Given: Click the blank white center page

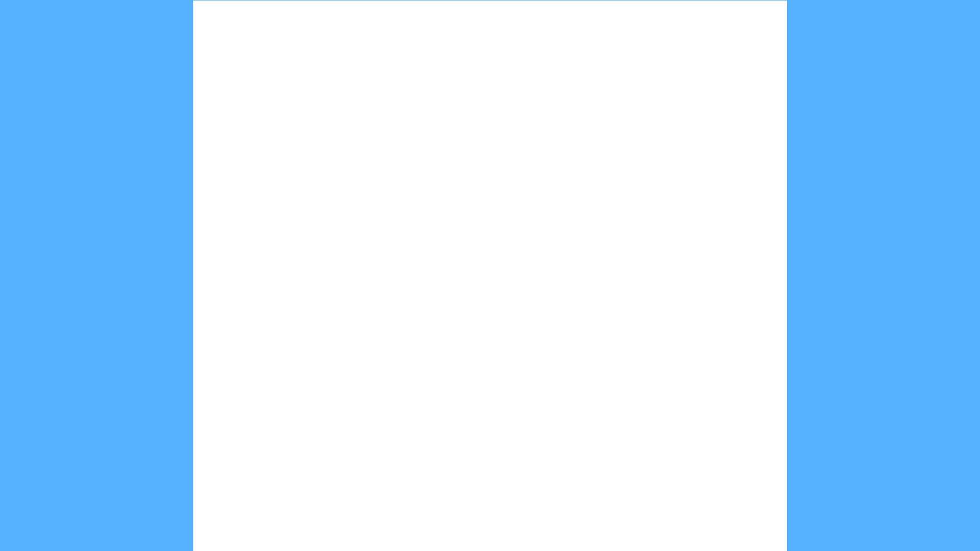Looking at the screenshot, I should pyautogui.click(x=490, y=275).
